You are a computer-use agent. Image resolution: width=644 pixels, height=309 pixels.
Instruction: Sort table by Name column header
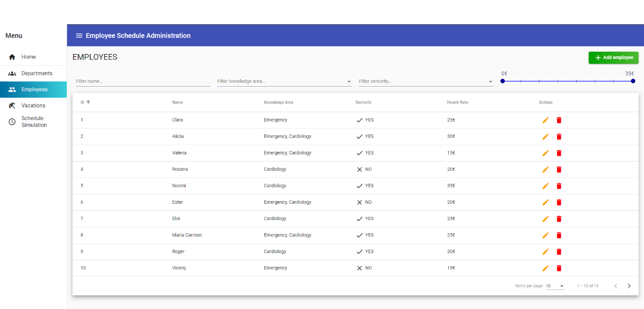(x=178, y=102)
